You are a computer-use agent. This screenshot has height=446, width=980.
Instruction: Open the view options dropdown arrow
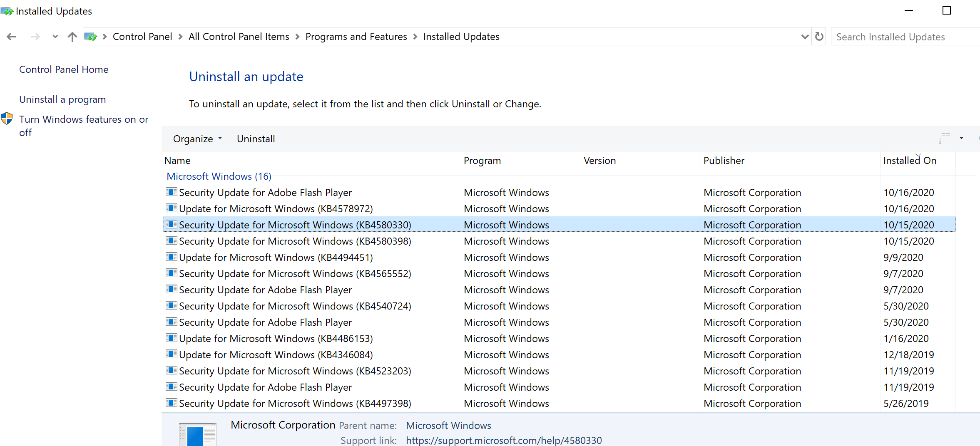(x=961, y=138)
